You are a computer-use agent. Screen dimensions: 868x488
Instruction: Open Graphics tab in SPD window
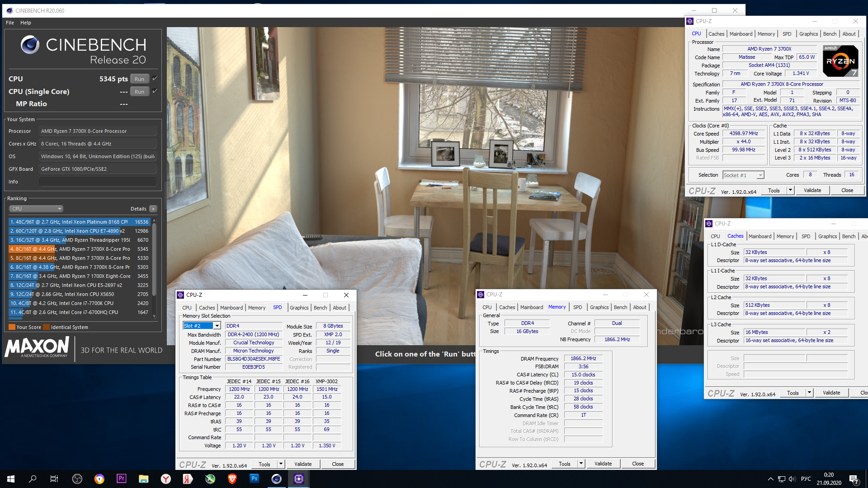click(x=299, y=308)
